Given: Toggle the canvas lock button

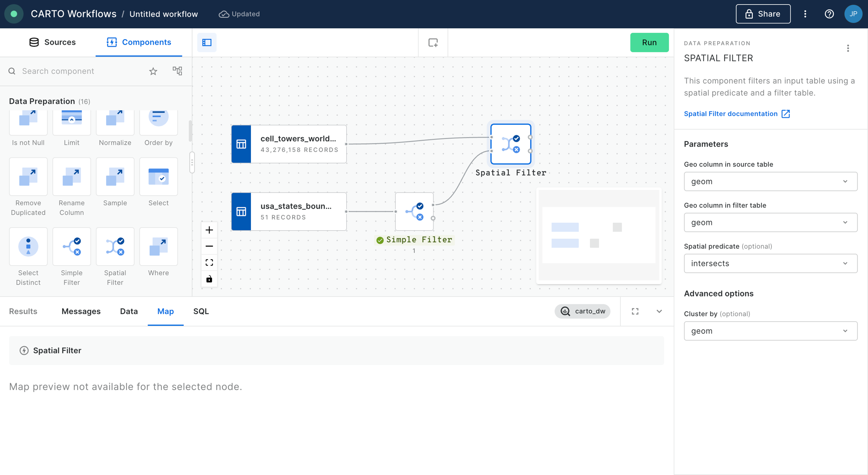Looking at the screenshot, I should (x=209, y=279).
